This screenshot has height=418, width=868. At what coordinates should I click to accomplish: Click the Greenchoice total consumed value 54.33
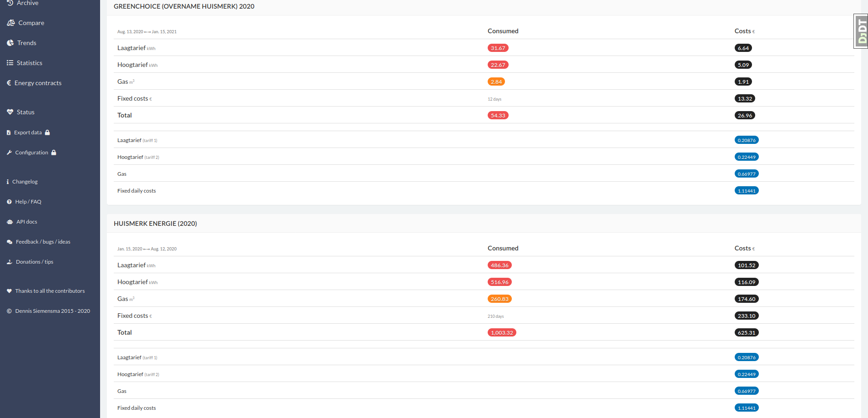[498, 115]
